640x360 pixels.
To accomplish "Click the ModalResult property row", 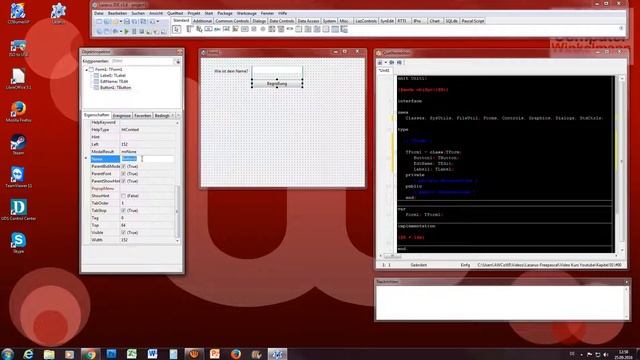I will 133,152.
